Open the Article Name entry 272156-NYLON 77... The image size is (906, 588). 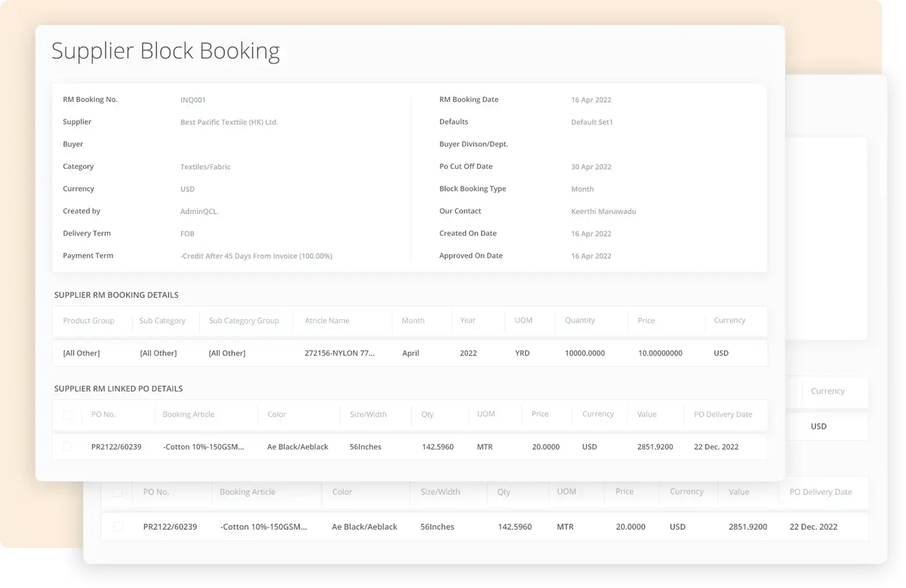pyautogui.click(x=340, y=353)
